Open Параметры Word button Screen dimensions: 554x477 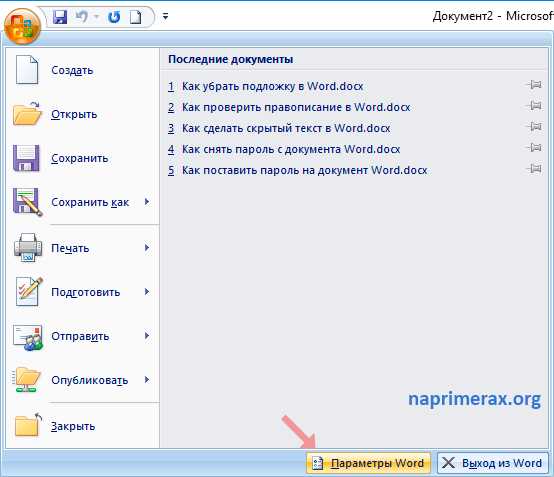point(369,463)
